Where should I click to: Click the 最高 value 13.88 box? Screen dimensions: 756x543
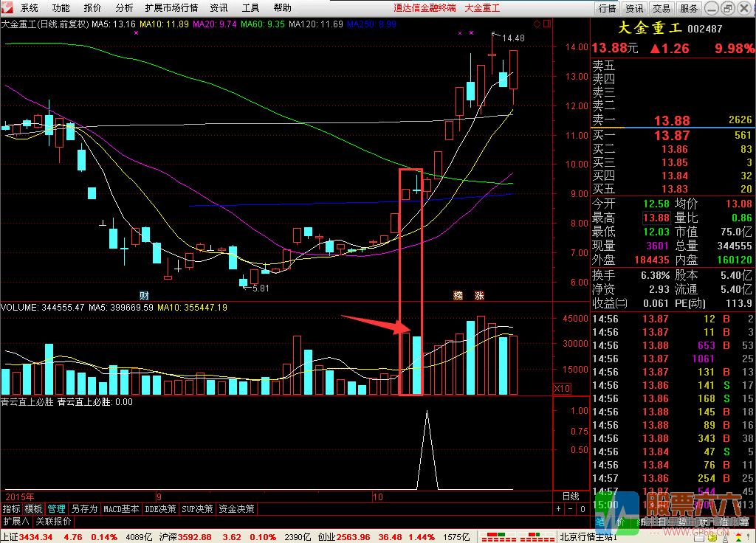pos(656,218)
